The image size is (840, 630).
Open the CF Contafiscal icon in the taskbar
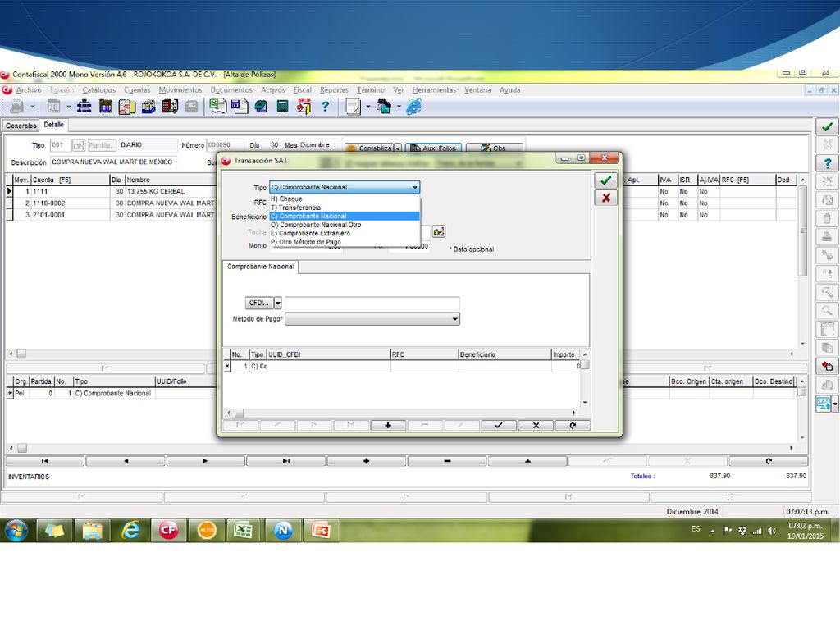[168, 531]
